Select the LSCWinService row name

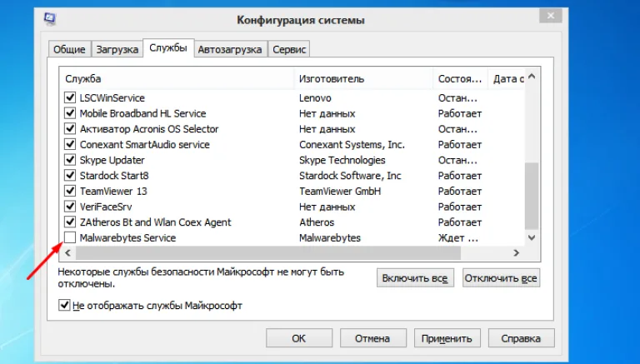coord(112,98)
